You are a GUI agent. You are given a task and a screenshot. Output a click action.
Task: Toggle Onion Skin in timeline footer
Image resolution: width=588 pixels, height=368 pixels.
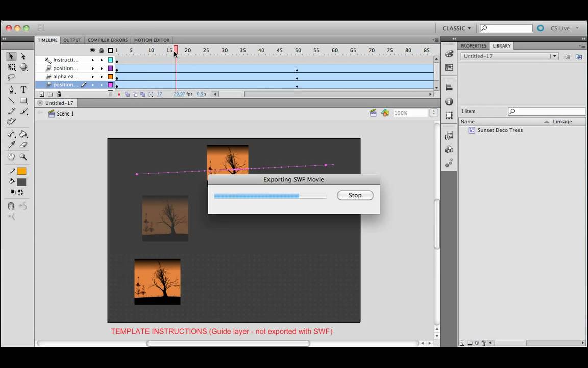coord(128,94)
